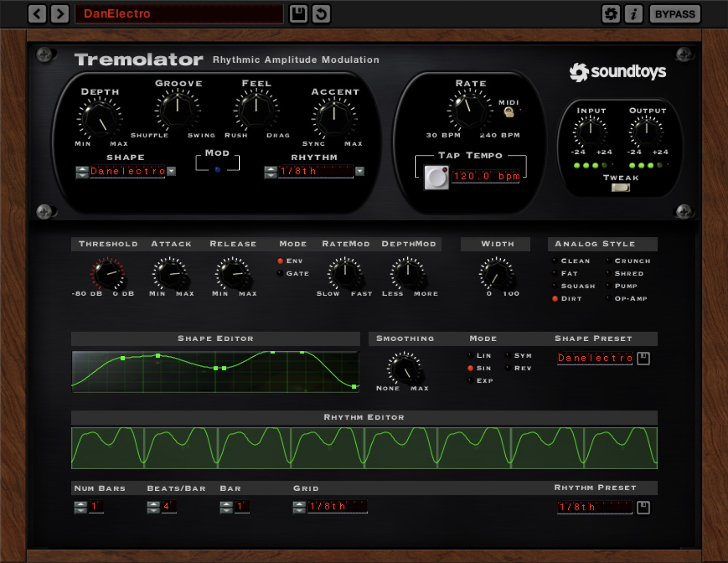The height and width of the screenshot is (563, 728).
Task: Click the Rhythm Preset 1/8th field
Action: [x=595, y=507]
